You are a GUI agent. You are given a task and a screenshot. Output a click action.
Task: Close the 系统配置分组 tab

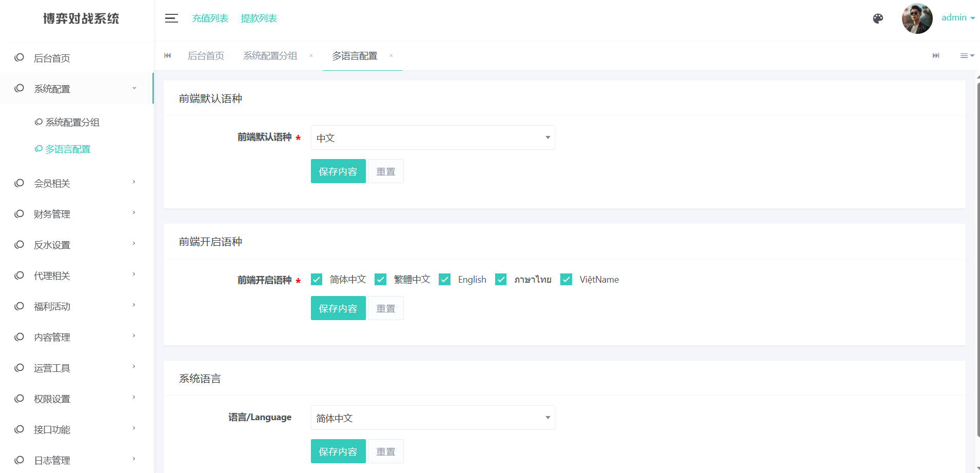311,55
